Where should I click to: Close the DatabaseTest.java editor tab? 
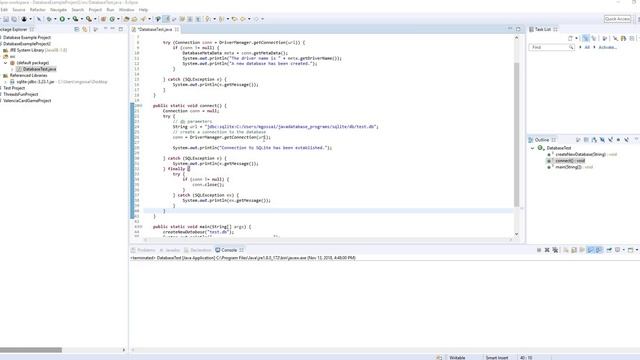tap(177, 29)
